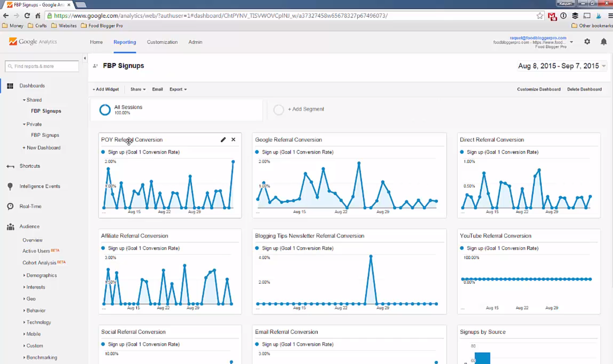Click the Shortcuts arrow icon

[x=10, y=166]
